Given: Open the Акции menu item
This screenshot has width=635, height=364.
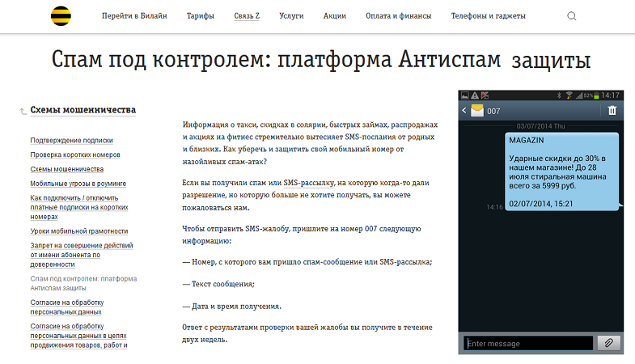Looking at the screenshot, I should (335, 16).
